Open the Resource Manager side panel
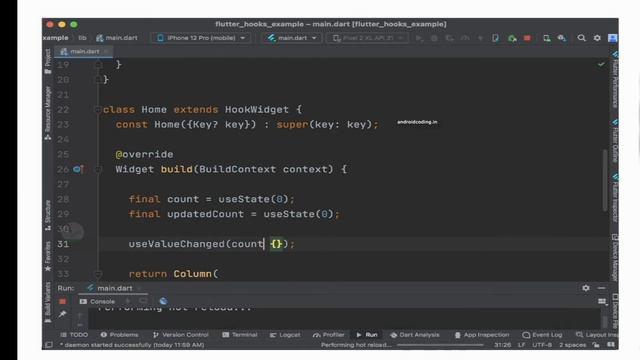This screenshot has height=360, width=640. coord(48,113)
